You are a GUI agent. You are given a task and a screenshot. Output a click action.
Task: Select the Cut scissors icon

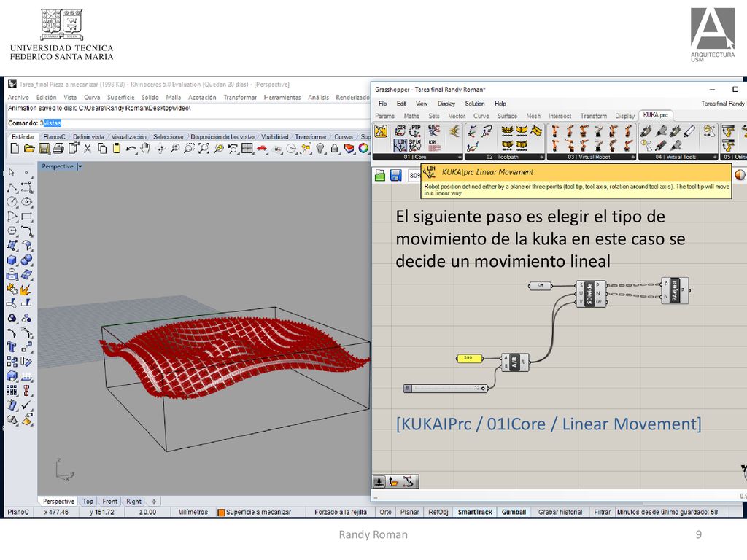pos(88,149)
